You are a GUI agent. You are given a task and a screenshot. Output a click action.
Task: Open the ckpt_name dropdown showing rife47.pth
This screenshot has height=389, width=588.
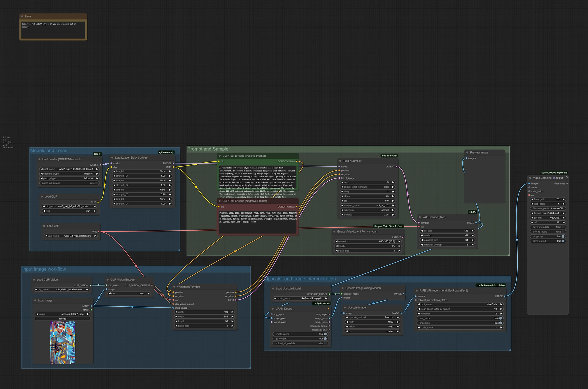(460, 304)
